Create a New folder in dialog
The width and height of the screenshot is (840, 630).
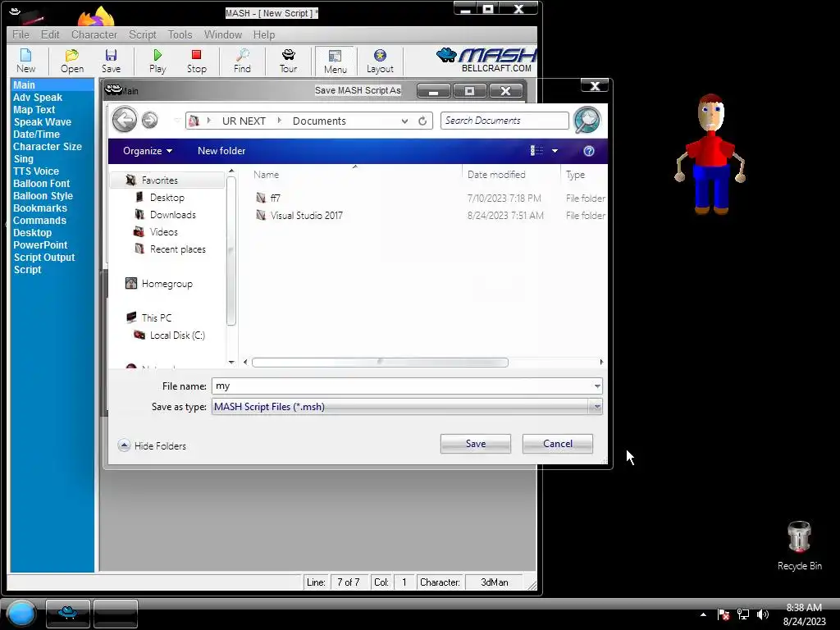(221, 151)
